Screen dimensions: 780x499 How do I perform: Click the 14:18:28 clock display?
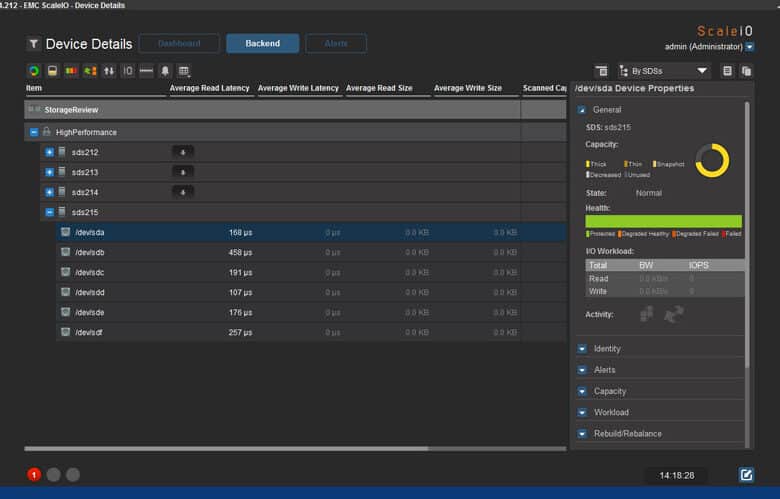pos(677,476)
